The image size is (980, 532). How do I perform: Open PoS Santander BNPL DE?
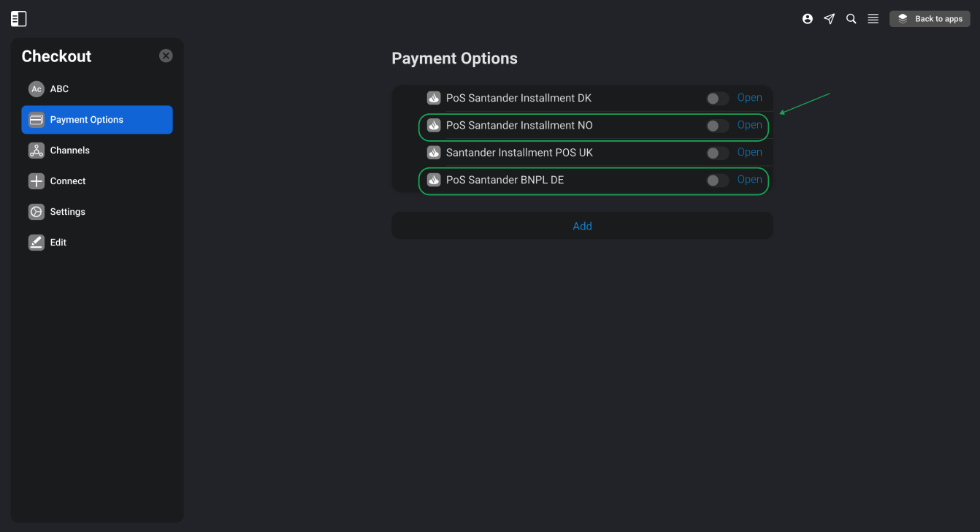click(749, 180)
